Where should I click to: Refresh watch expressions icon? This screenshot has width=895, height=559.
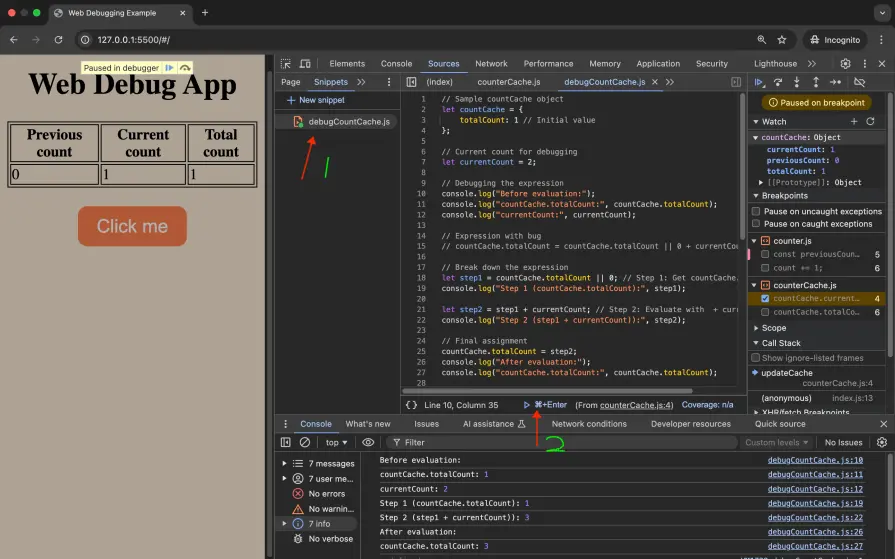[870, 122]
